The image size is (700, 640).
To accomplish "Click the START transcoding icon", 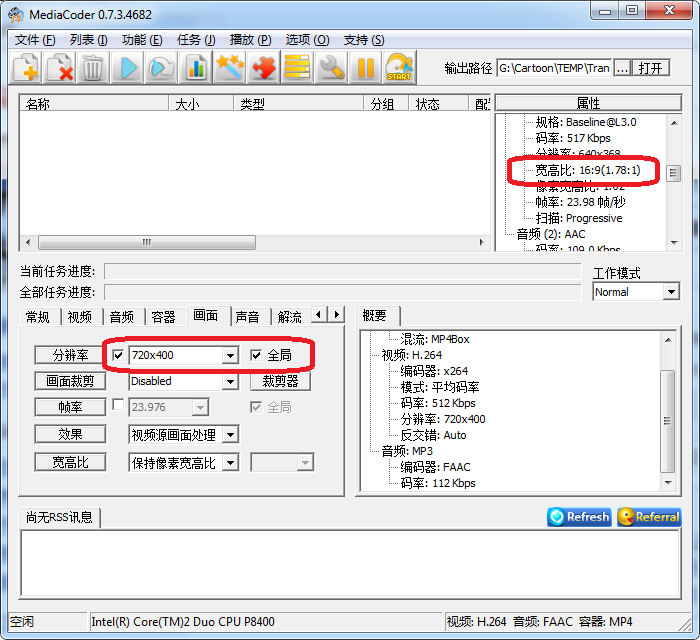I will pyautogui.click(x=399, y=67).
